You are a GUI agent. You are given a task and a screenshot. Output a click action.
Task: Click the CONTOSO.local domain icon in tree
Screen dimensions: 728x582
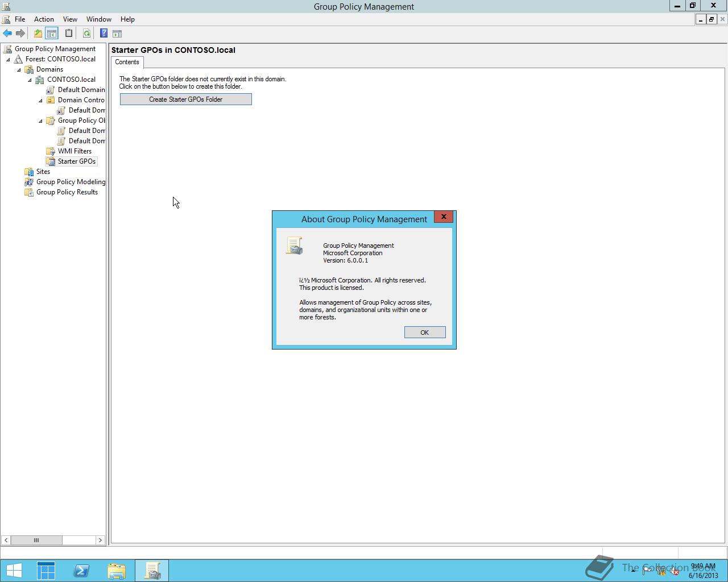(40, 80)
